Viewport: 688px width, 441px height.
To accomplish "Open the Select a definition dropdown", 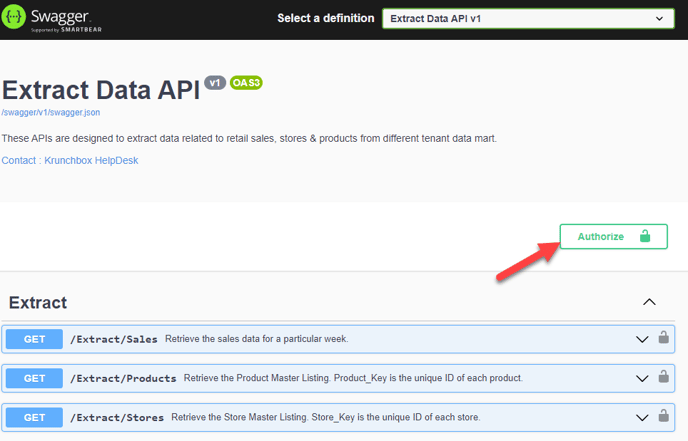I will coord(528,19).
